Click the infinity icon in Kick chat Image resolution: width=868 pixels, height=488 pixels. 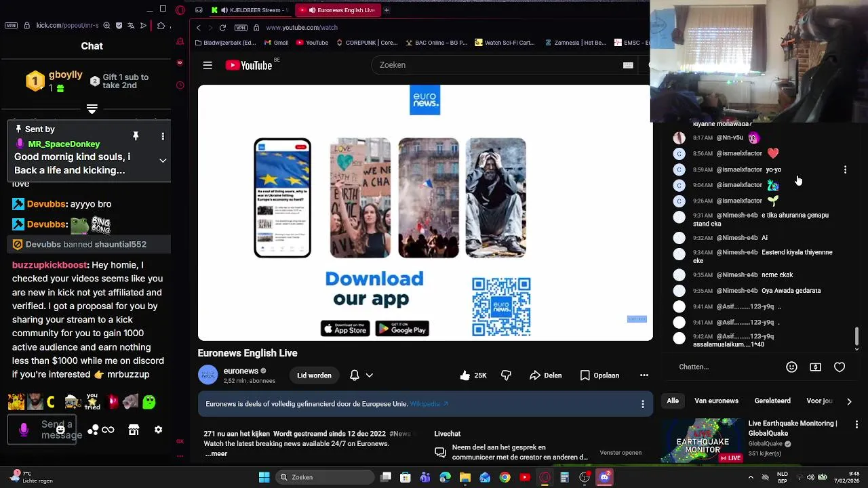click(x=108, y=430)
